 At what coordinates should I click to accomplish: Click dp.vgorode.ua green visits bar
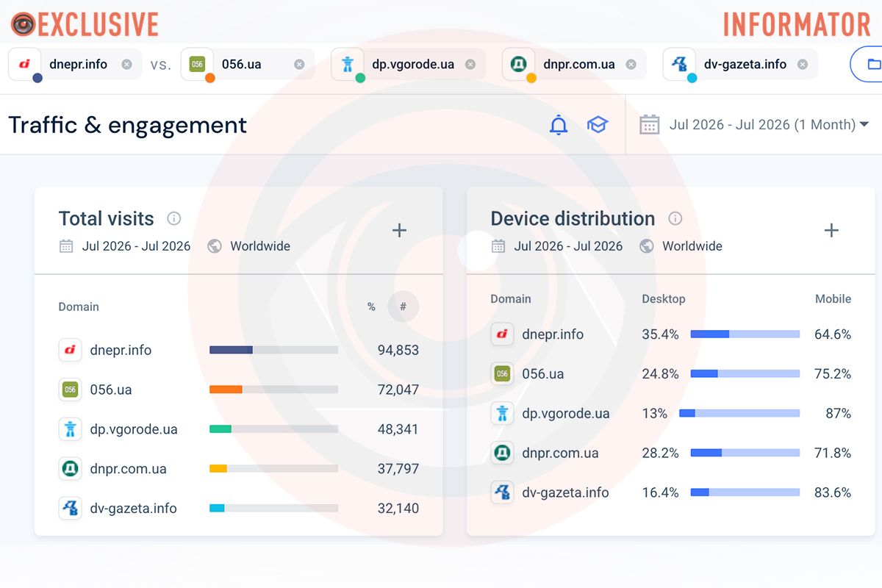point(220,429)
